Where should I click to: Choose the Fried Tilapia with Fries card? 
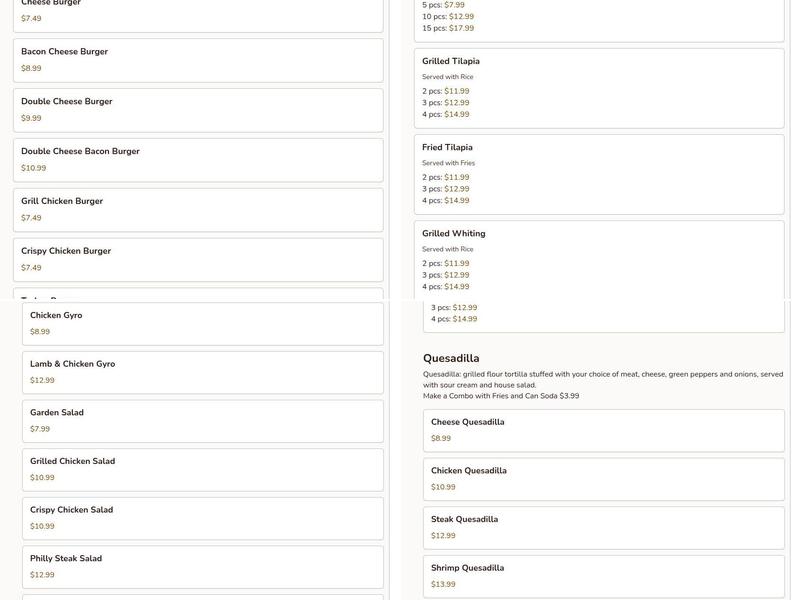pos(599,173)
